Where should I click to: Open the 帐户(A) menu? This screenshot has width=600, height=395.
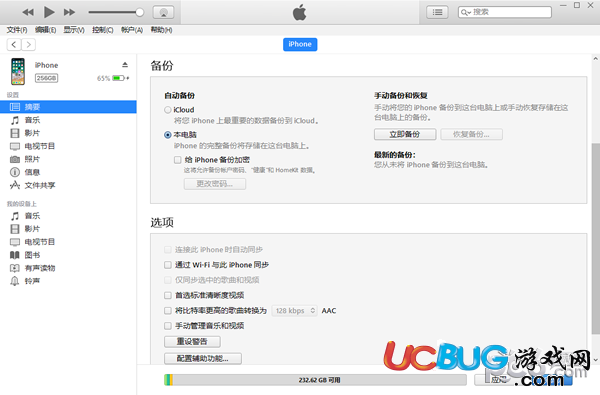(x=132, y=30)
